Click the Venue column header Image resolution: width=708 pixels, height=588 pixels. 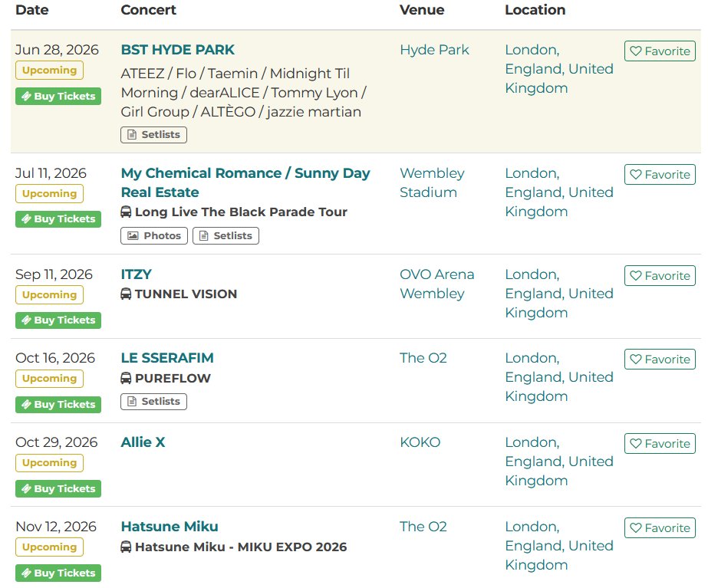(x=422, y=10)
